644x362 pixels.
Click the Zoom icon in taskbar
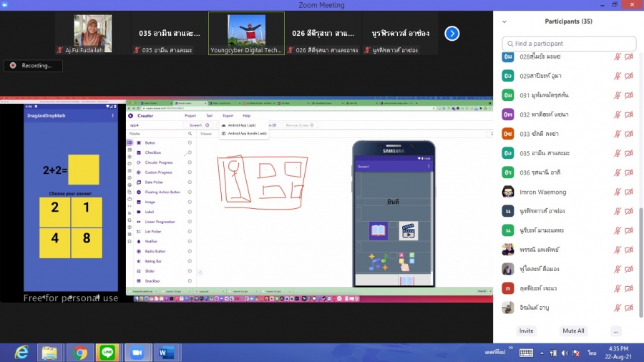tap(137, 352)
